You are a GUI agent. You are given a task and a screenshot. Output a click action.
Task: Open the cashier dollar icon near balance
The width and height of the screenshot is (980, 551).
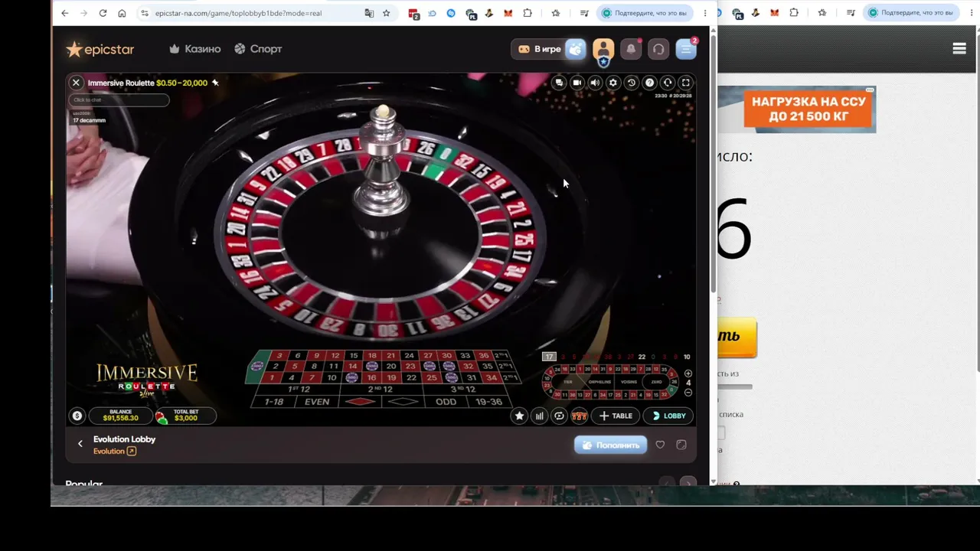[x=77, y=416]
